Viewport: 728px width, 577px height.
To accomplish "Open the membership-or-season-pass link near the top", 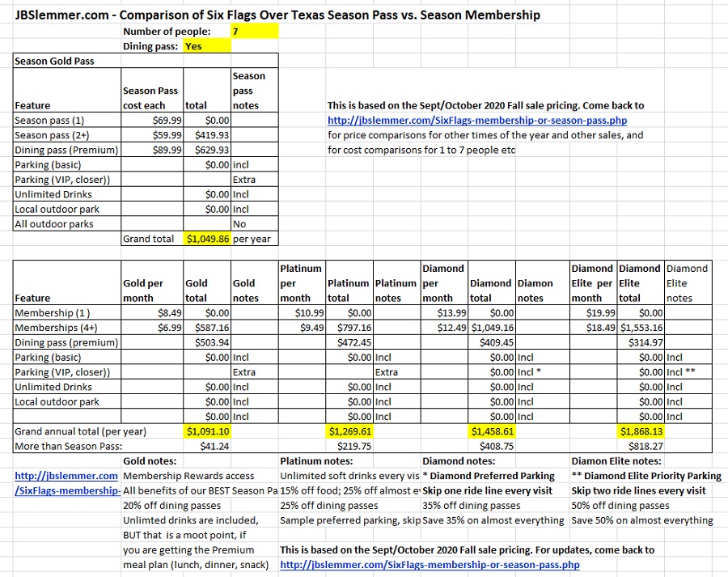I will [477, 121].
